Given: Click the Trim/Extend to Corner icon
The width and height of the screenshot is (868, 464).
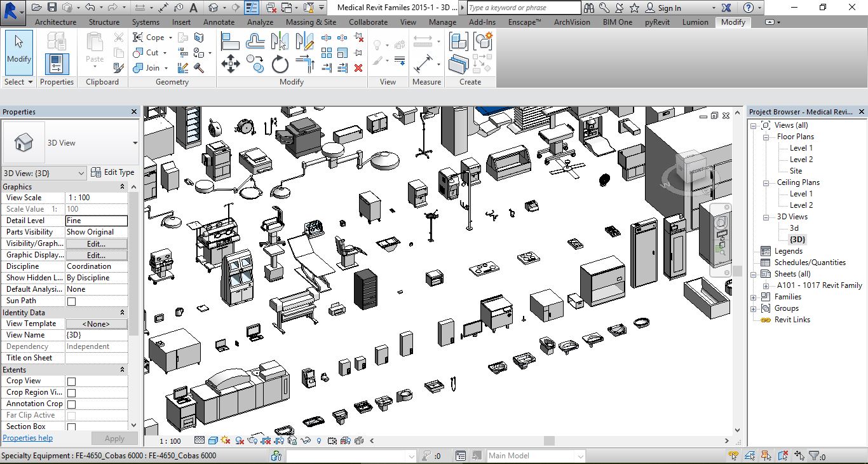Looking at the screenshot, I should tap(306, 64).
